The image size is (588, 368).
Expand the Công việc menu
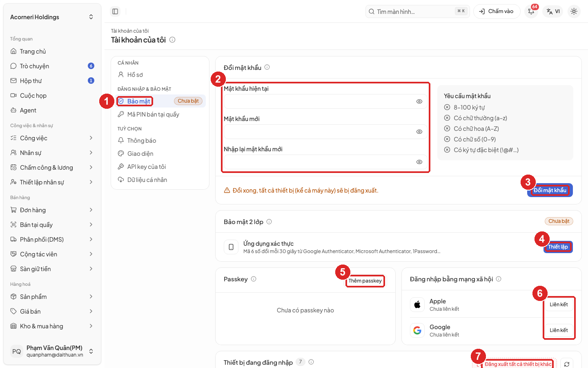point(52,138)
